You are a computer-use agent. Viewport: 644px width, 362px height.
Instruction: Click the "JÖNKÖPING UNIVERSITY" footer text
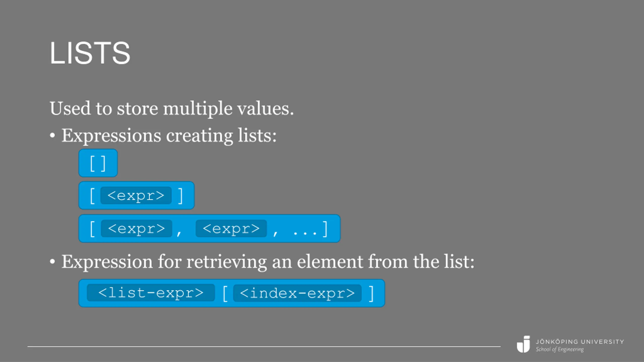pos(580,342)
